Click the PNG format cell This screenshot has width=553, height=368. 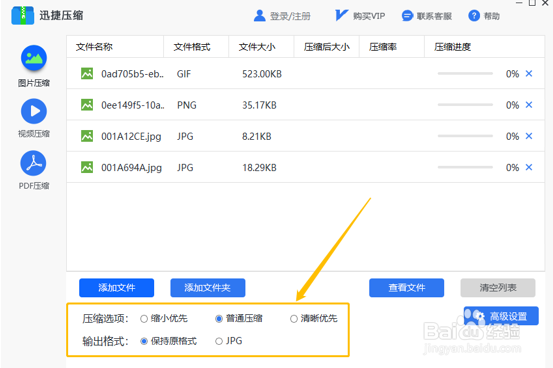click(187, 105)
